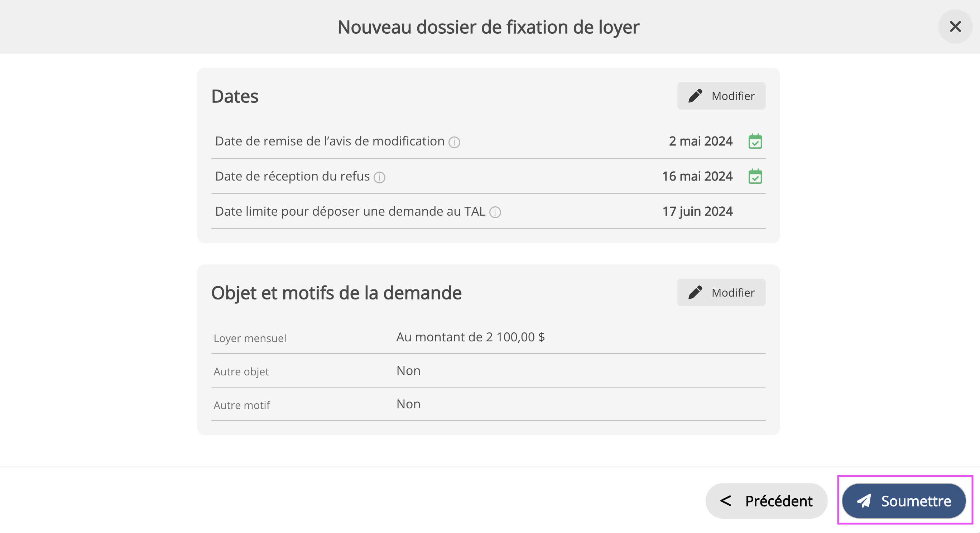Select the 2 mai 2024 date value
This screenshot has height=533, width=980.
click(700, 141)
